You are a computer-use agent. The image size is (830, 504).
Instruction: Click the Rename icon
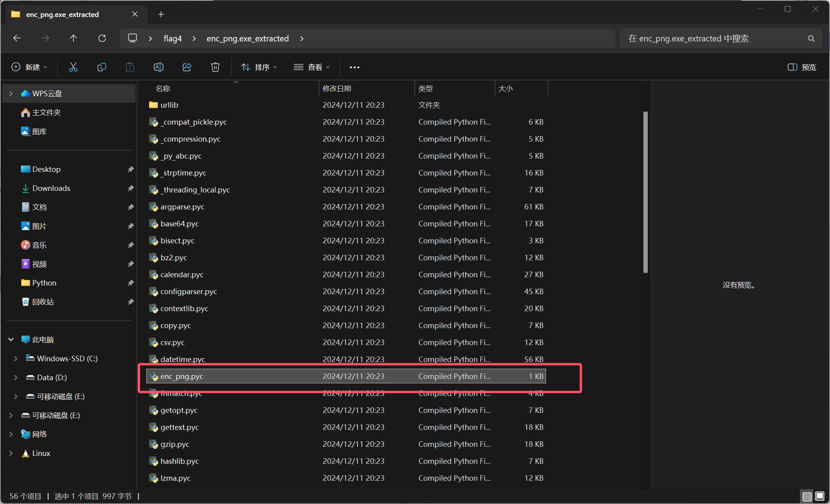tap(159, 67)
